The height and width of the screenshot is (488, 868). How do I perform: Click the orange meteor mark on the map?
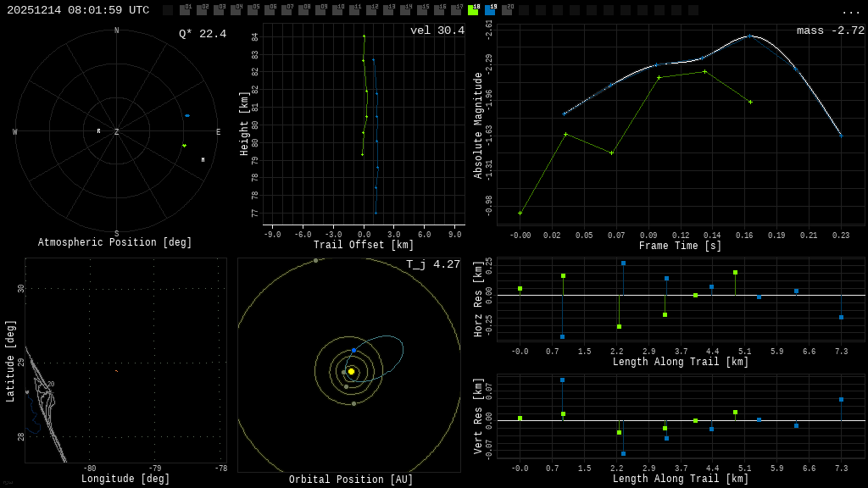116,370
